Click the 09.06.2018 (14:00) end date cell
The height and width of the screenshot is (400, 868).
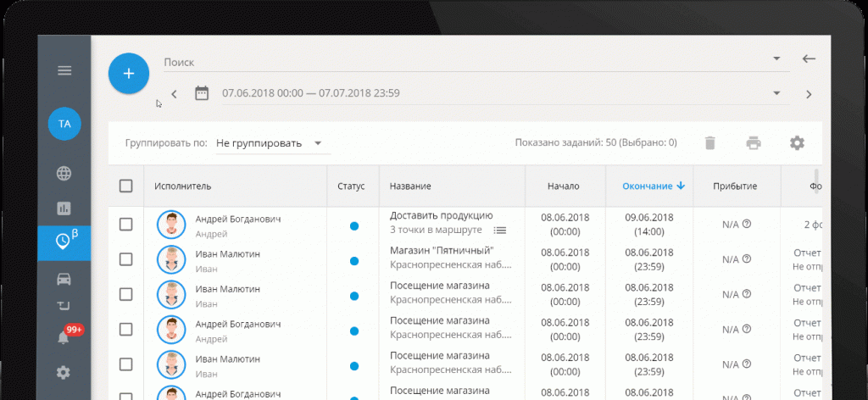tap(649, 225)
